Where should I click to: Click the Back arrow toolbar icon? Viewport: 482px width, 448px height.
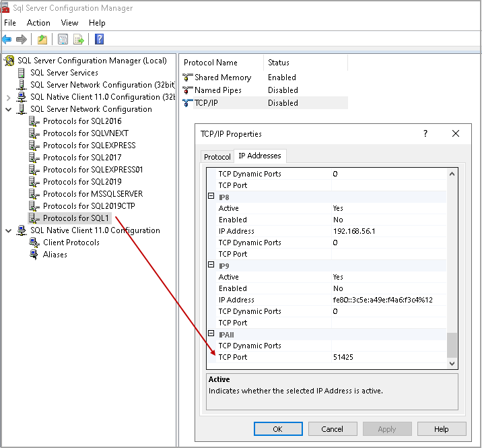tap(7, 39)
